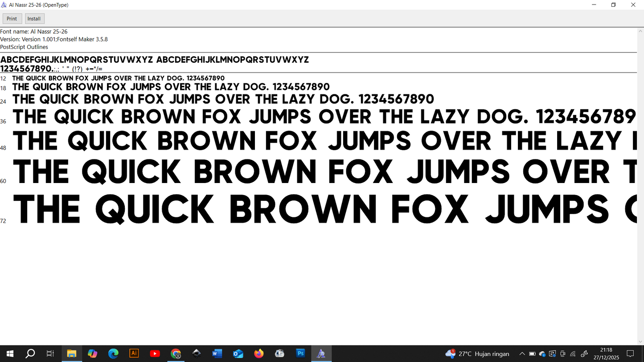Open Microsoft Edge from the taskbar
This screenshot has width=644, height=362.
113,354
